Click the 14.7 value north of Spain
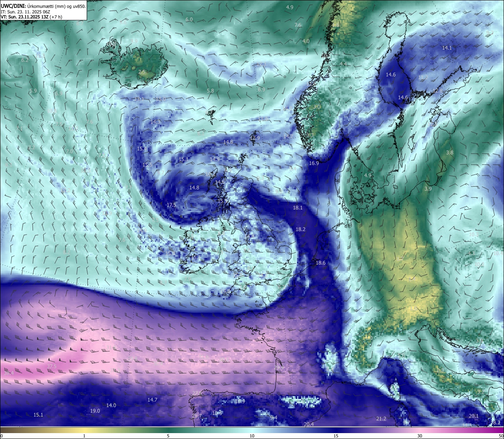Image resolution: width=504 pixels, height=439 pixels. point(152,400)
